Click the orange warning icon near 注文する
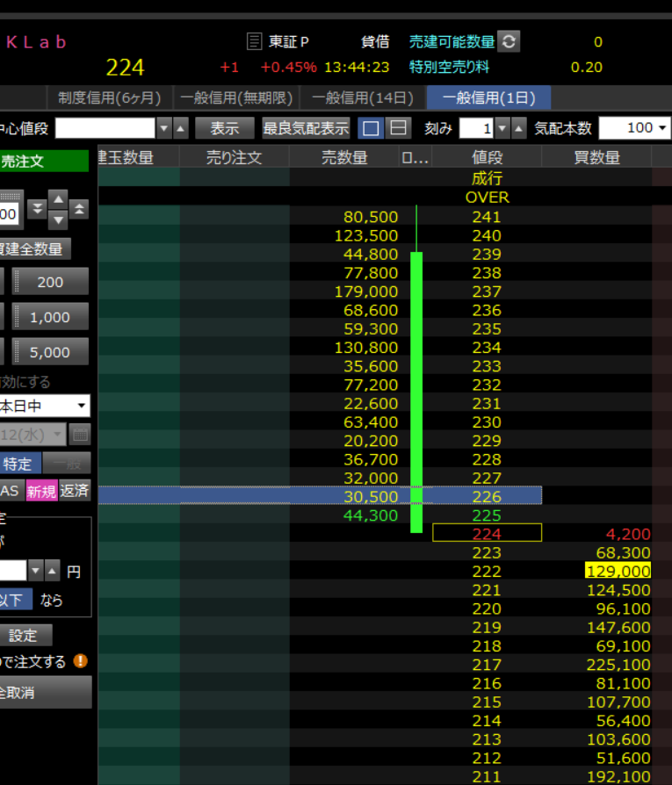This screenshot has width=672, height=785. point(81,661)
